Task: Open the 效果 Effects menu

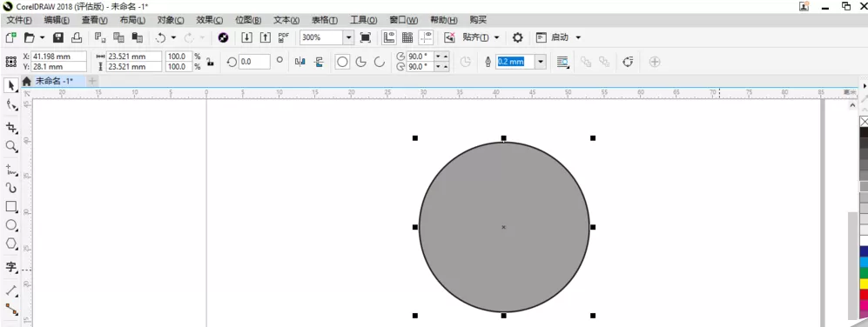Action: point(209,21)
